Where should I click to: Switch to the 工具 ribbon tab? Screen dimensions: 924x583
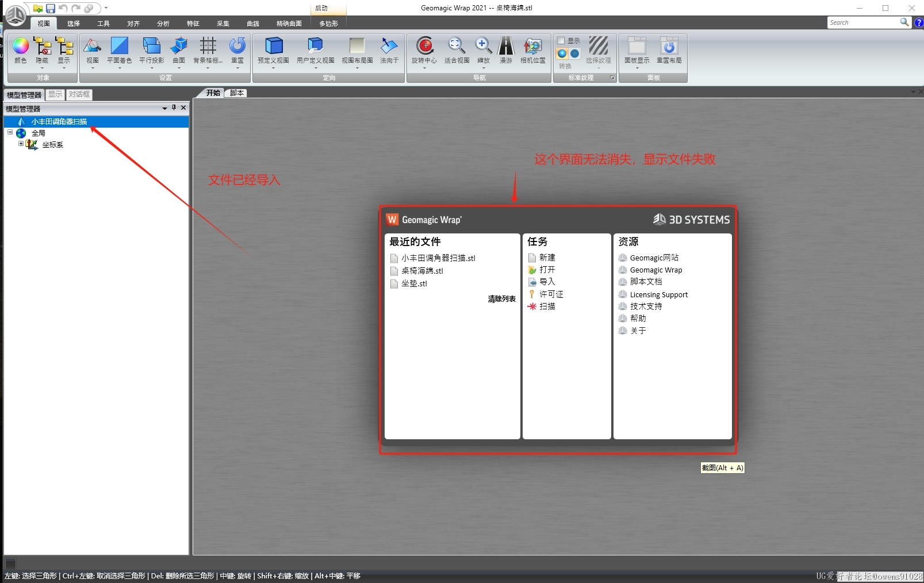[x=103, y=24]
